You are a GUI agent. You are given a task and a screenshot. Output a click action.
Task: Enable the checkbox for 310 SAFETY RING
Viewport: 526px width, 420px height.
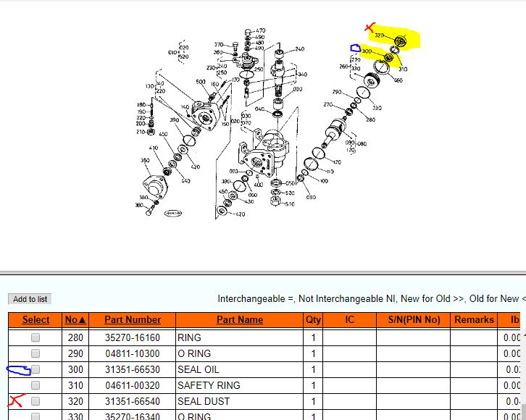(36, 385)
